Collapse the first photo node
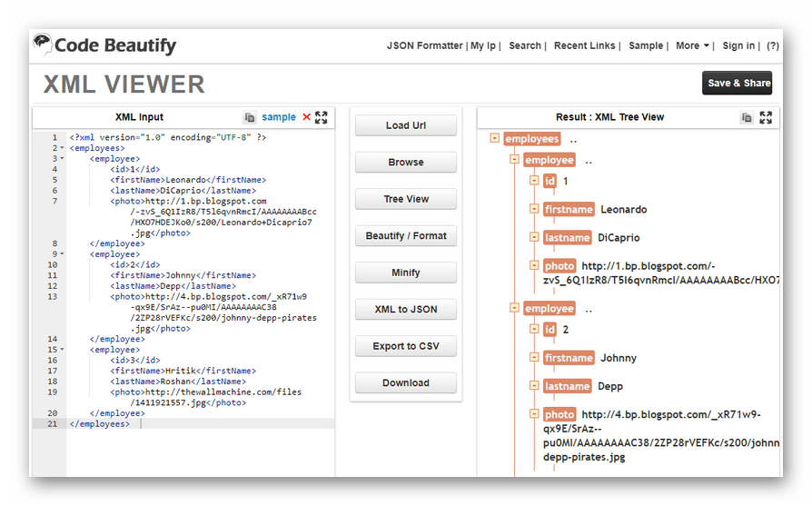812x506 pixels. 534,265
